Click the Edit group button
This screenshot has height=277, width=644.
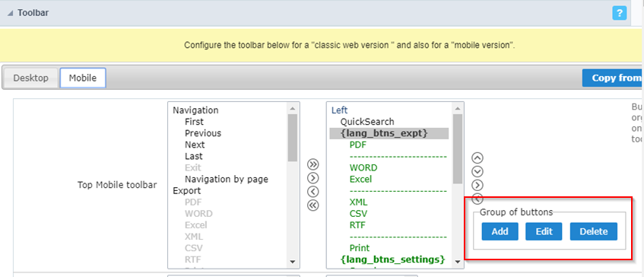[x=544, y=231]
